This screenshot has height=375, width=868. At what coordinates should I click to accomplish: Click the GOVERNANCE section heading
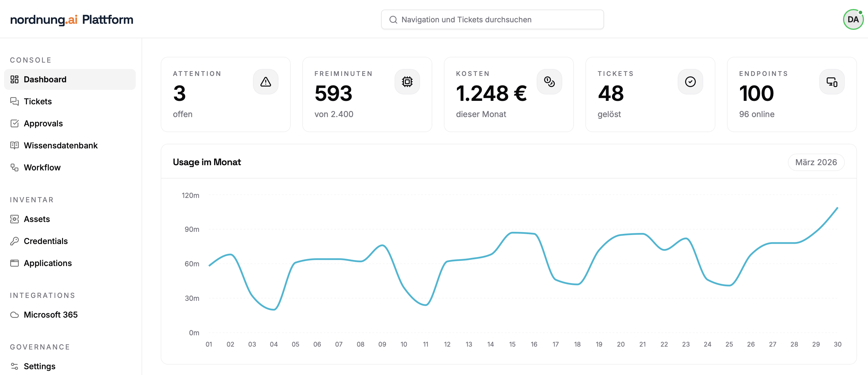[x=40, y=347]
